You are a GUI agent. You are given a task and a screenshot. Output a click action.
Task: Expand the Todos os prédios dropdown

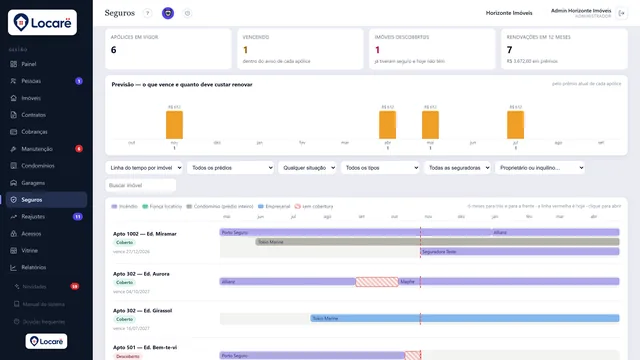pos(231,168)
